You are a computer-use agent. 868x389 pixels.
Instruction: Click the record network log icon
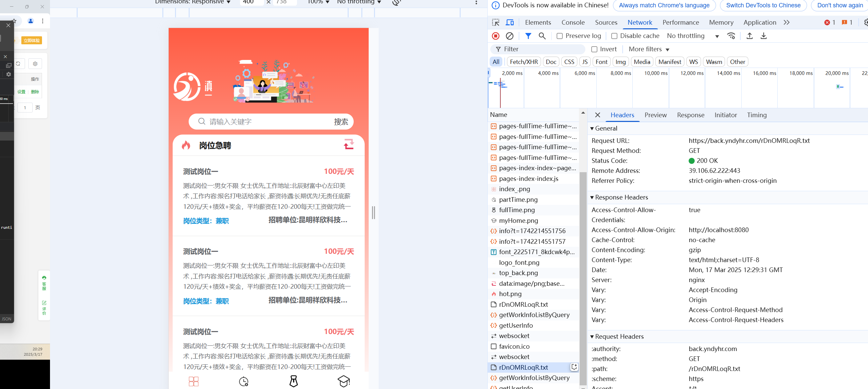click(495, 36)
